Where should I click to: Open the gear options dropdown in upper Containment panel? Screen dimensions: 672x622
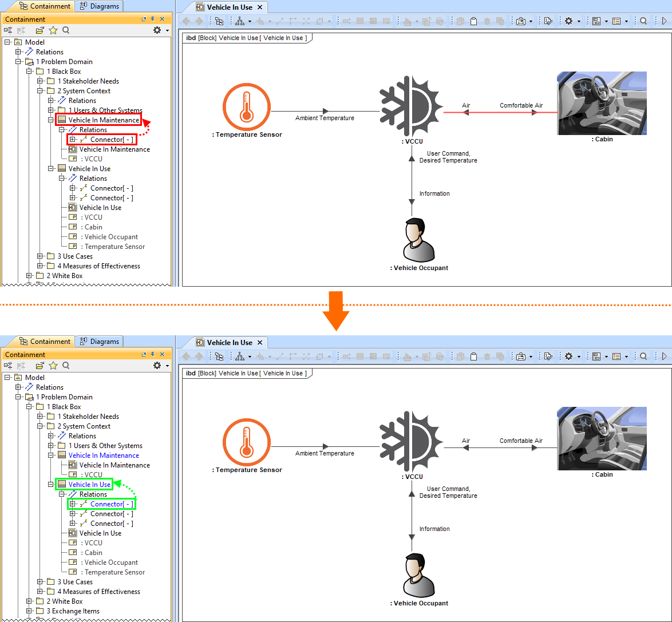(x=160, y=30)
